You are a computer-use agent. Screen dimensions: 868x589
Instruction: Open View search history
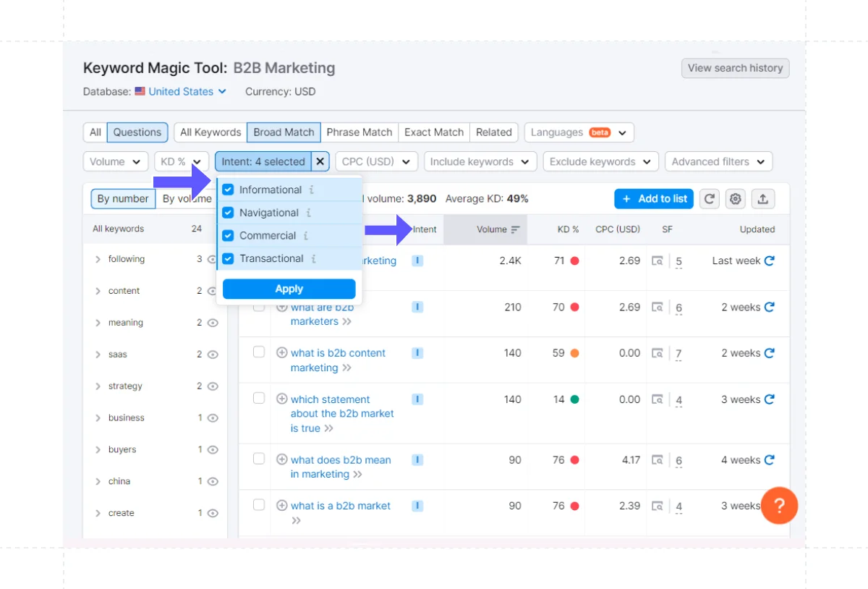(735, 68)
